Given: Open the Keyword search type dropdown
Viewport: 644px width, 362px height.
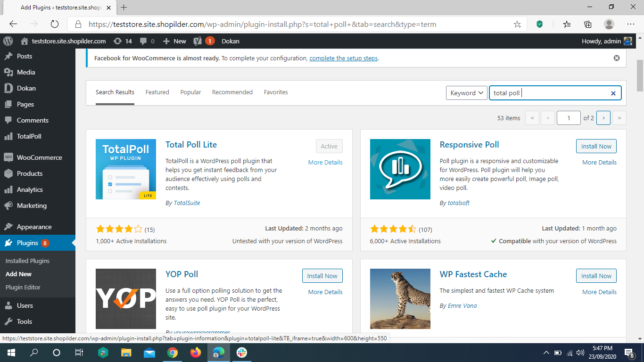Looking at the screenshot, I should click(467, 93).
